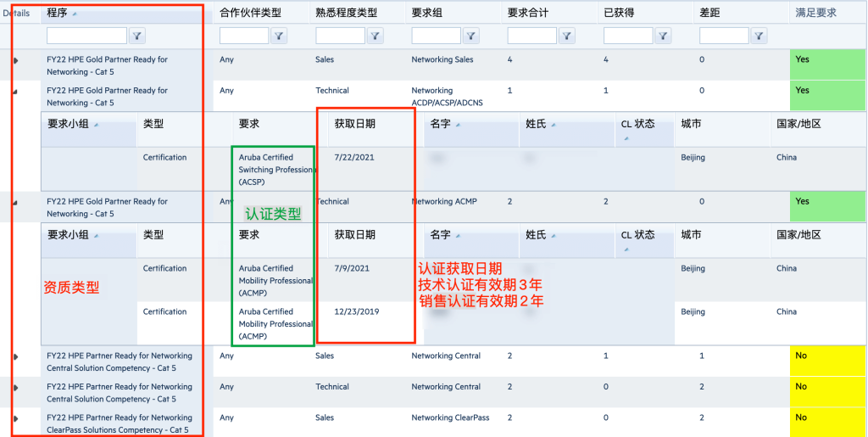Viewport: 868px width, 437px height.
Task: Click the filter icon for the 程序 column
Action: [136, 36]
